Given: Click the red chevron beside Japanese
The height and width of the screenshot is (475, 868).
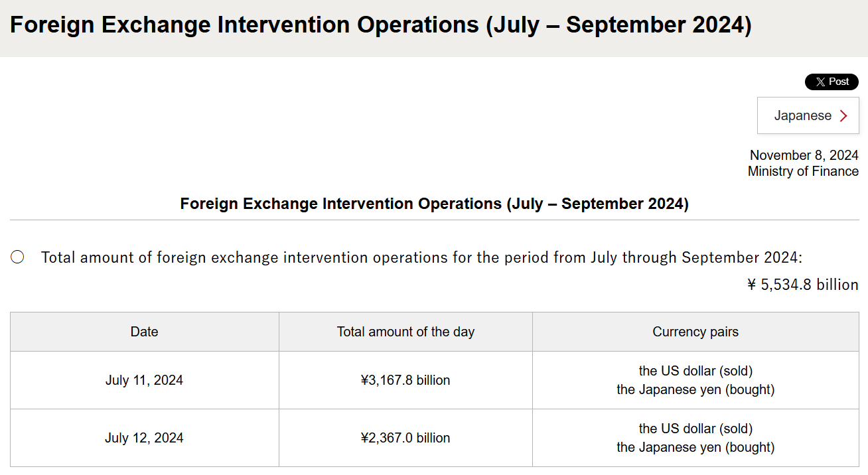Looking at the screenshot, I should (843, 115).
